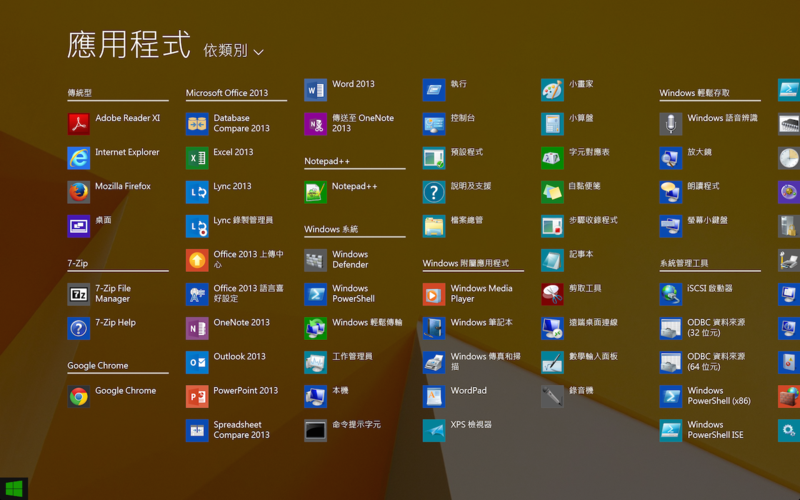This screenshot has height=500, width=800.
Task: Open WordPad icon
Action: [434, 396]
